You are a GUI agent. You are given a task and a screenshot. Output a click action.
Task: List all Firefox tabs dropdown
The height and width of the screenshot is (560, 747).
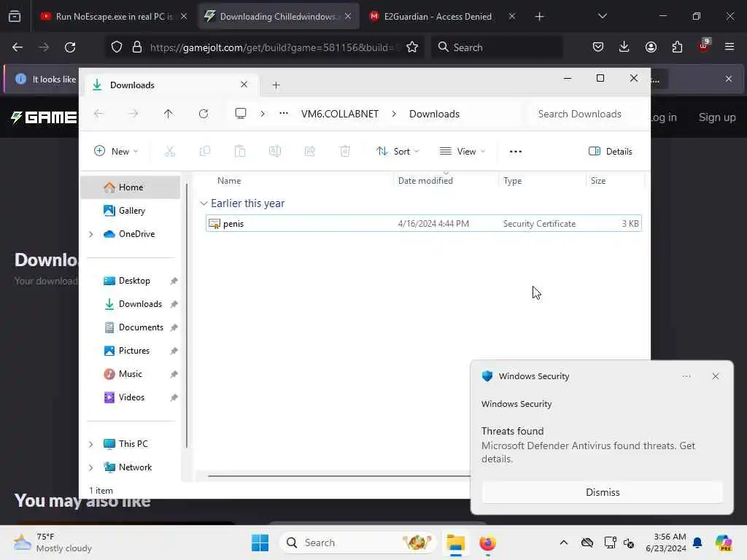602,16
